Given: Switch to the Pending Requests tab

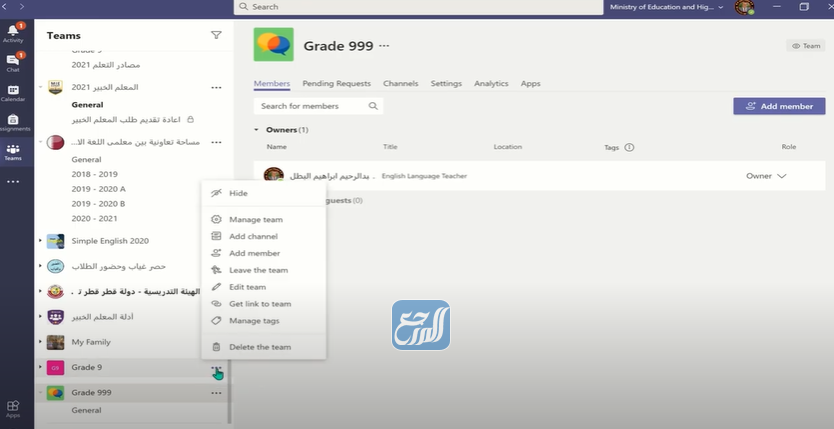Looking at the screenshot, I should (337, 83).
